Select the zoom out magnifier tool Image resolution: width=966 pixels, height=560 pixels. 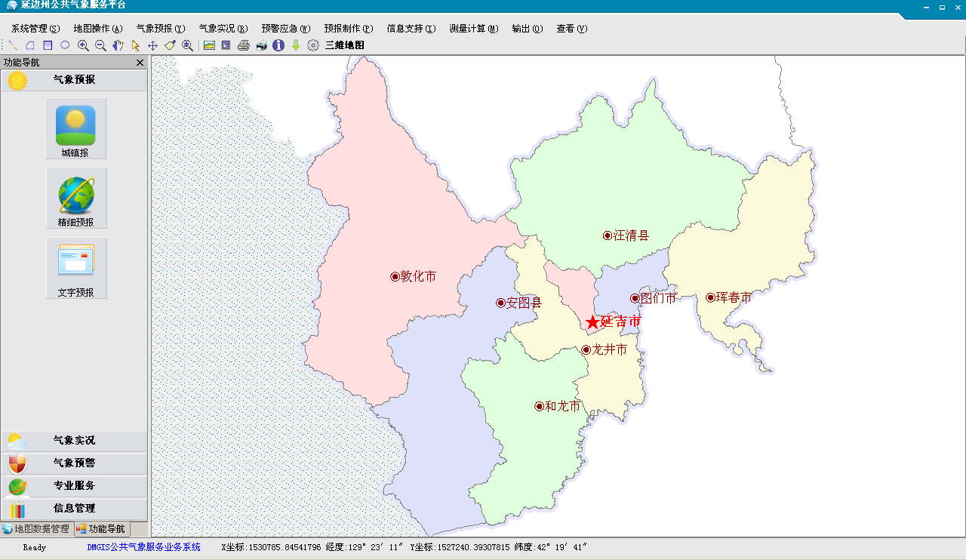(100, 45)
